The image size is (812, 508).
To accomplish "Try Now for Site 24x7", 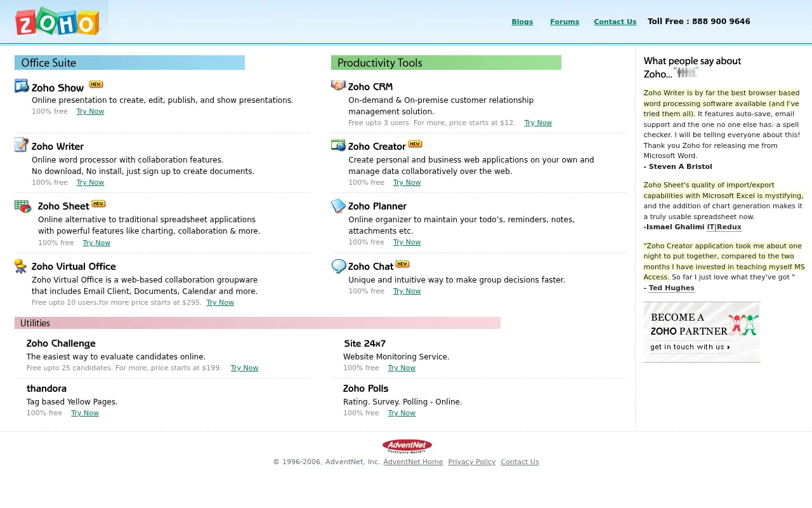I will pos(402,368).
